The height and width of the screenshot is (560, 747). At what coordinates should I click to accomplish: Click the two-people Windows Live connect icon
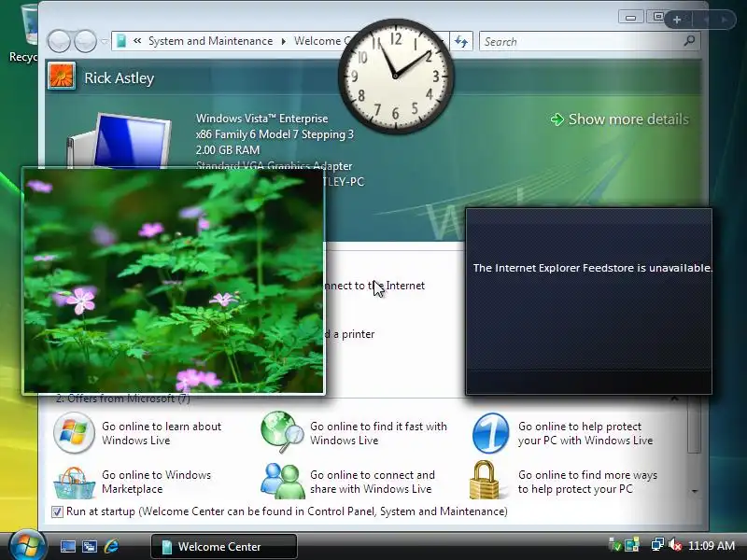pos(283,481)
